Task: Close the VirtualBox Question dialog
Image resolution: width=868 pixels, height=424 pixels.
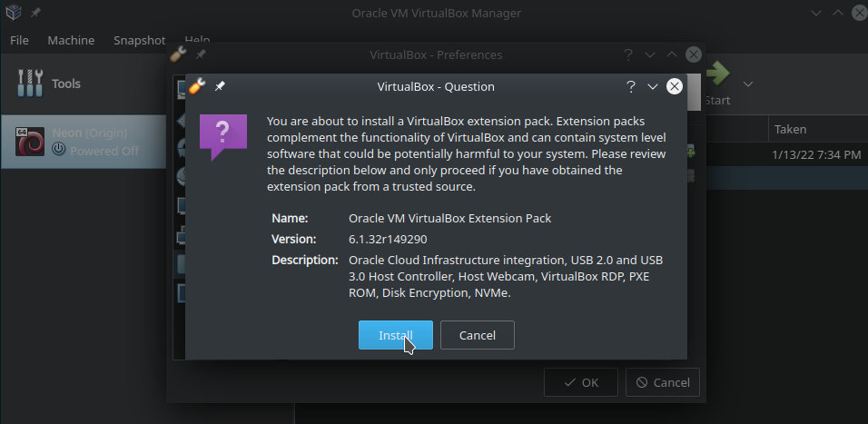Action: pyautogui.click(x=675, y=86)
